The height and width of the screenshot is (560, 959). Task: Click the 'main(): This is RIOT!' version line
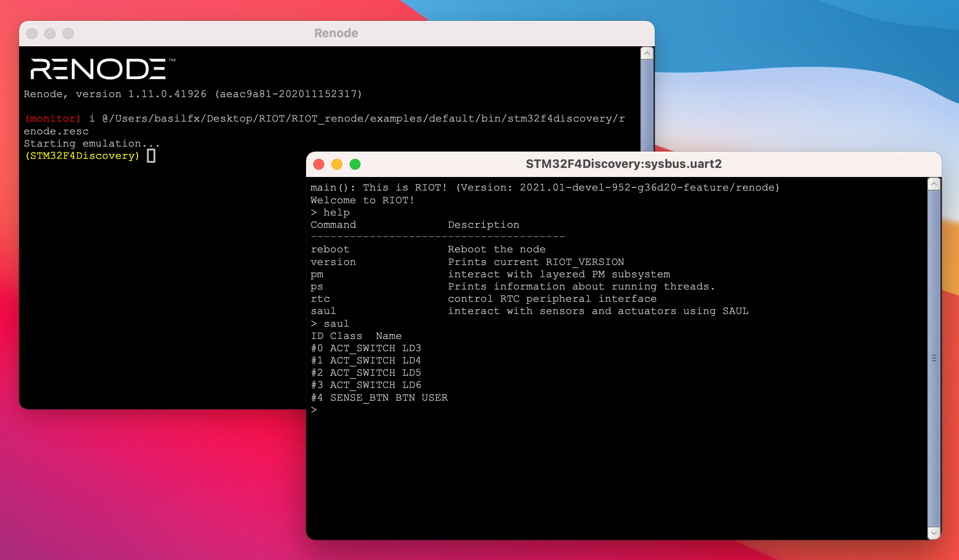(x=545, y=187)
